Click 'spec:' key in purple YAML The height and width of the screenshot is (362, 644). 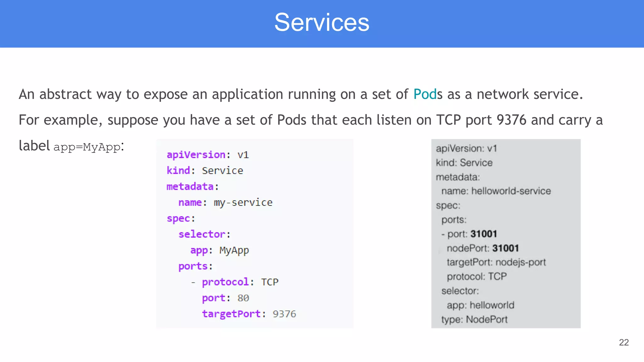(181, 219)
